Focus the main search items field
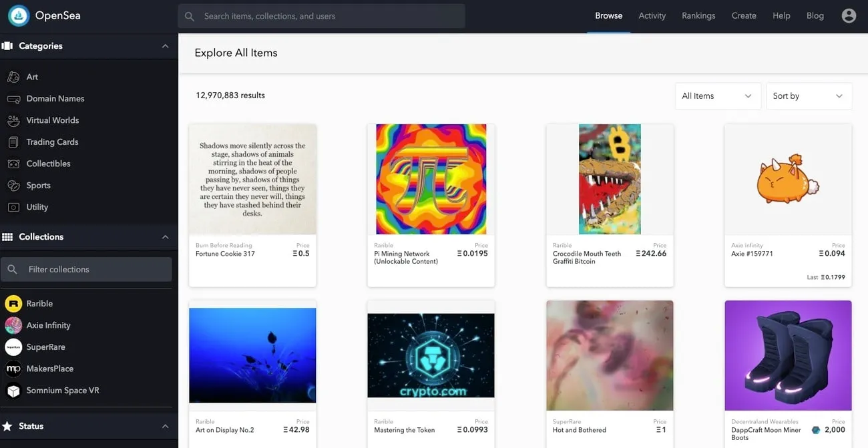Image resolution: width=868 pixels, height=448 pixels. [321, 16]
